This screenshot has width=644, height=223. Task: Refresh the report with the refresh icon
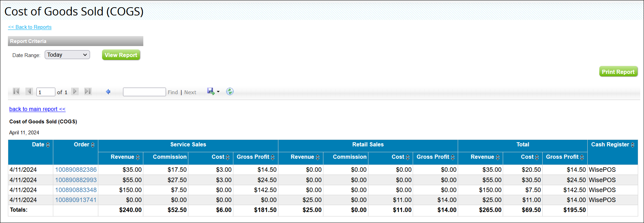[x=230, y=91]
